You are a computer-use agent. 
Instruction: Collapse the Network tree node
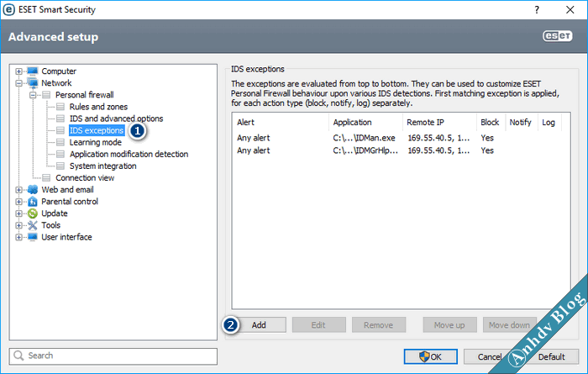18,83
